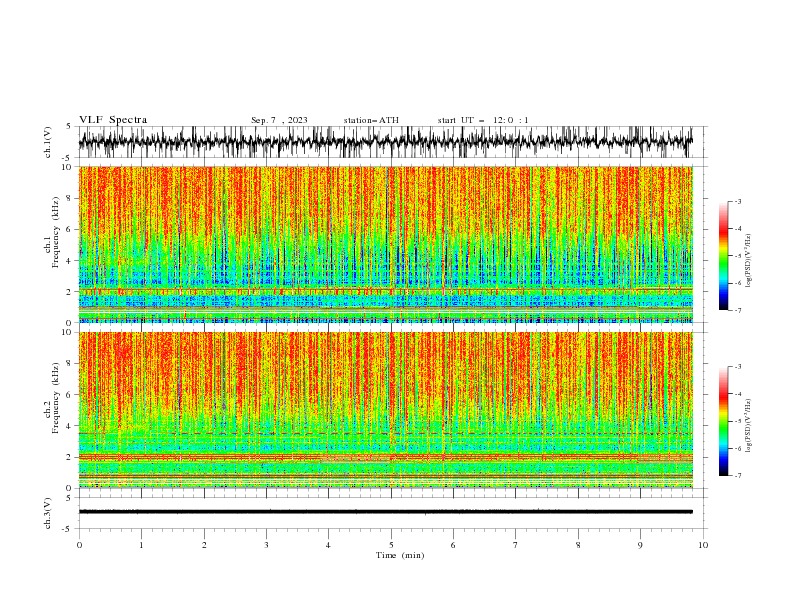Click the "-4" tick on ch.2 colorbar

tap(737, 394)
